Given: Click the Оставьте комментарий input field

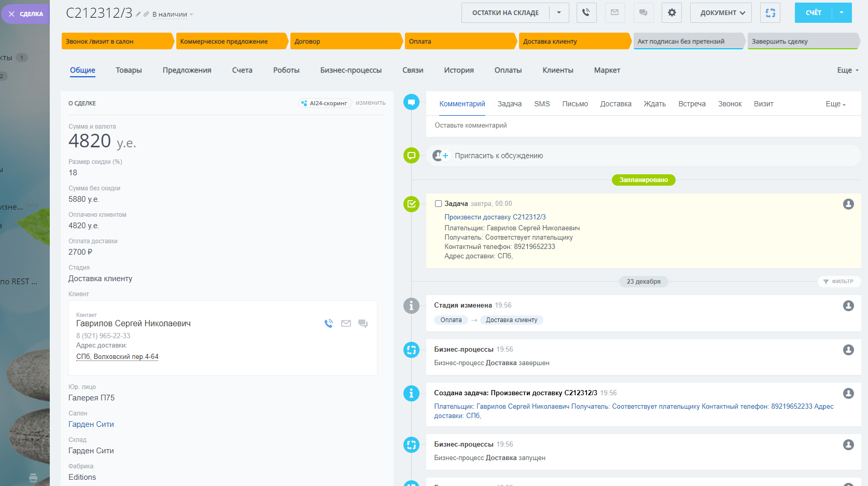Looking at the screenshot, I should 643,126.
